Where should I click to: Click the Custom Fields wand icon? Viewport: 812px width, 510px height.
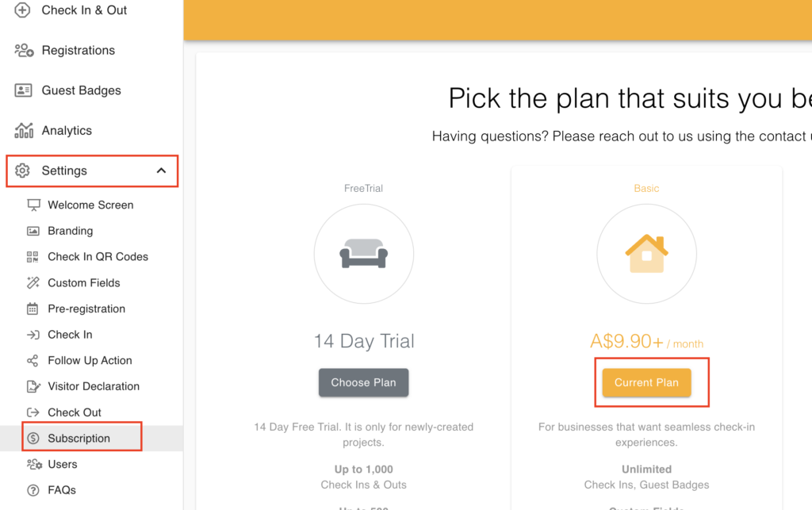[33, 282]
